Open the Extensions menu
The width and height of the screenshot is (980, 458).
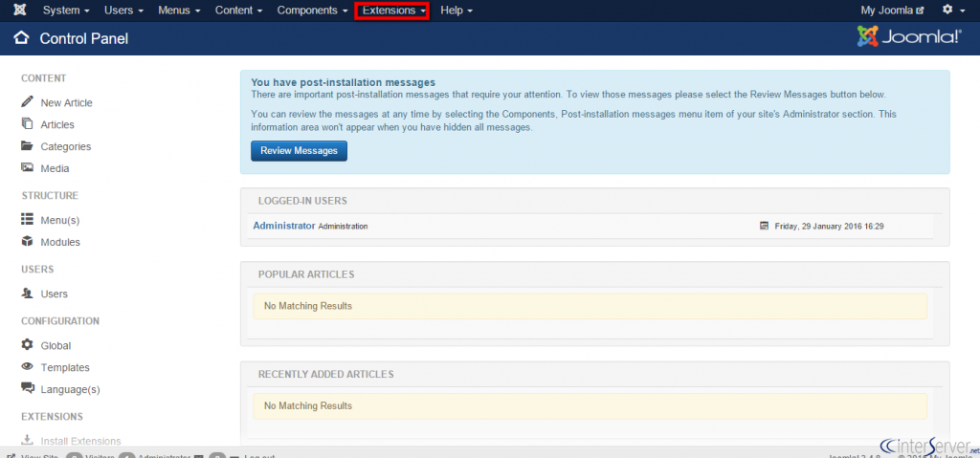click(x=391, y=11)
